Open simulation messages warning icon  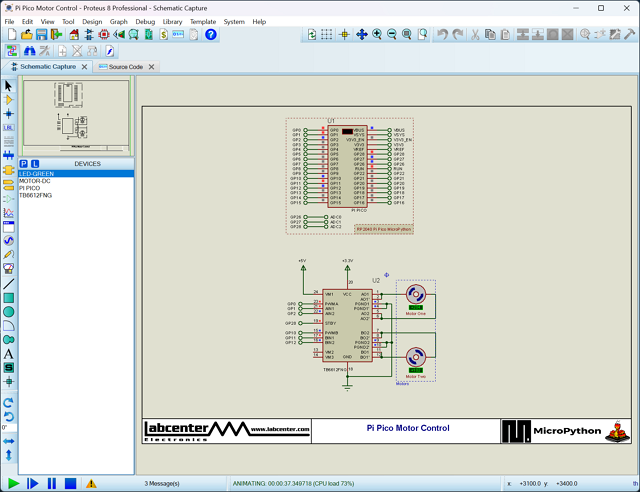[x=91, y=483]
